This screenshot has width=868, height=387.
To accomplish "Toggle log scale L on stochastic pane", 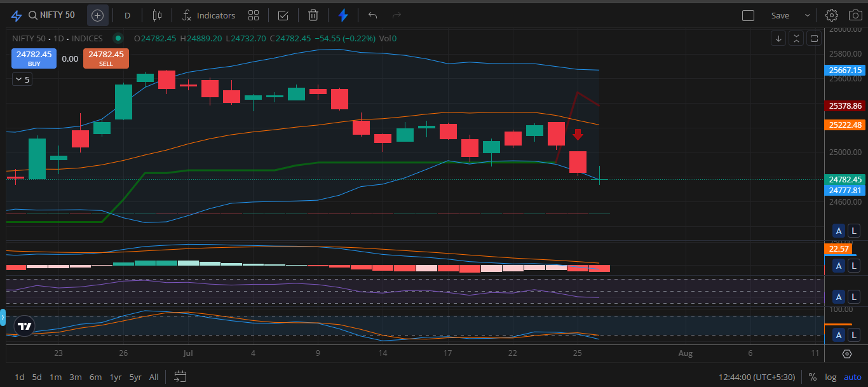I will 853,335.
